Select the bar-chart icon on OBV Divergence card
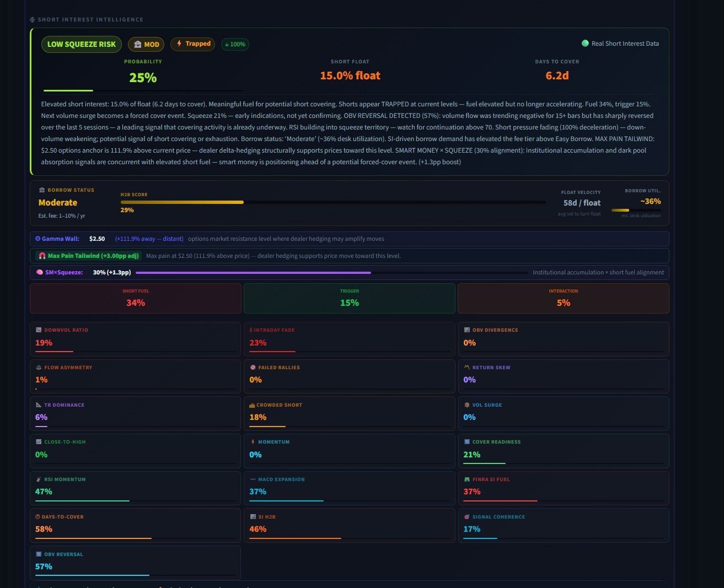 (466, 330)
